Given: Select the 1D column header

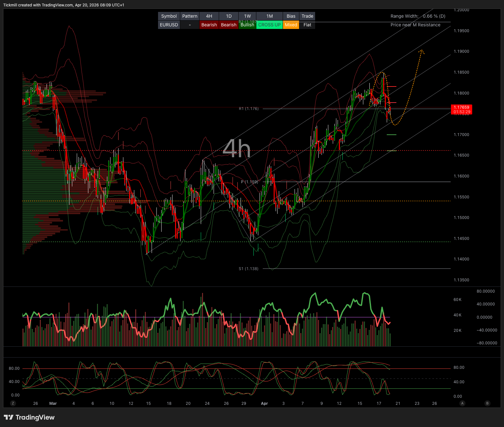Looking at the screenshot, I should pyautogui.click(x=229, y=16).
